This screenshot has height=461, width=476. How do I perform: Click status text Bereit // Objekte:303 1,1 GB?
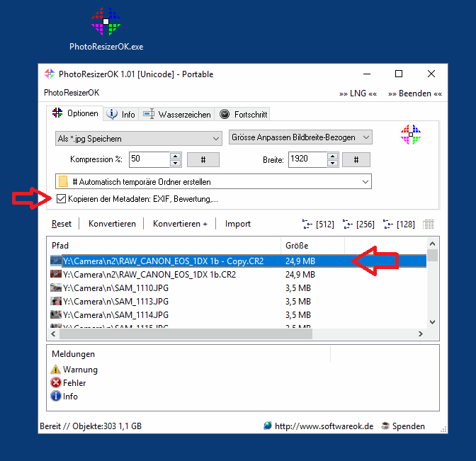pos(91,426)
